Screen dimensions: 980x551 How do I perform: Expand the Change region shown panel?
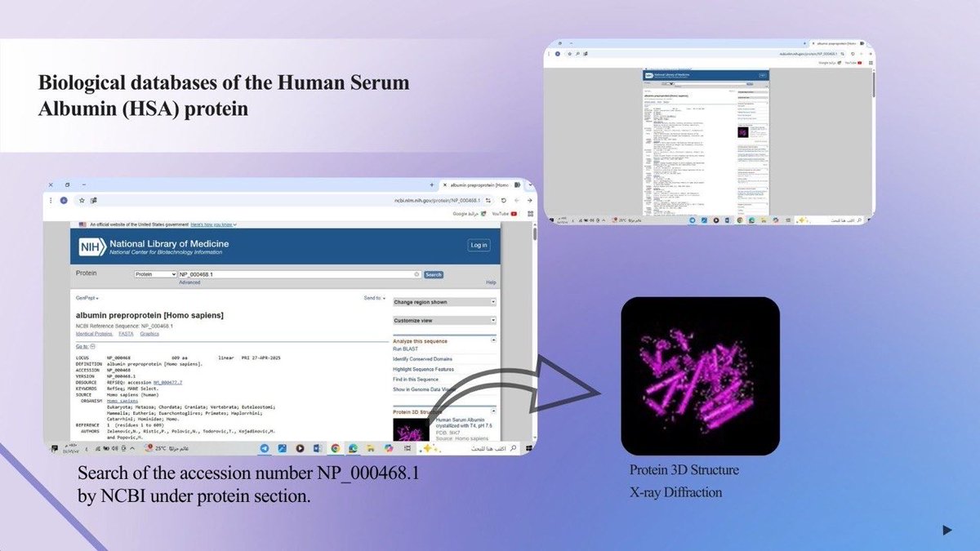(444, 302)
